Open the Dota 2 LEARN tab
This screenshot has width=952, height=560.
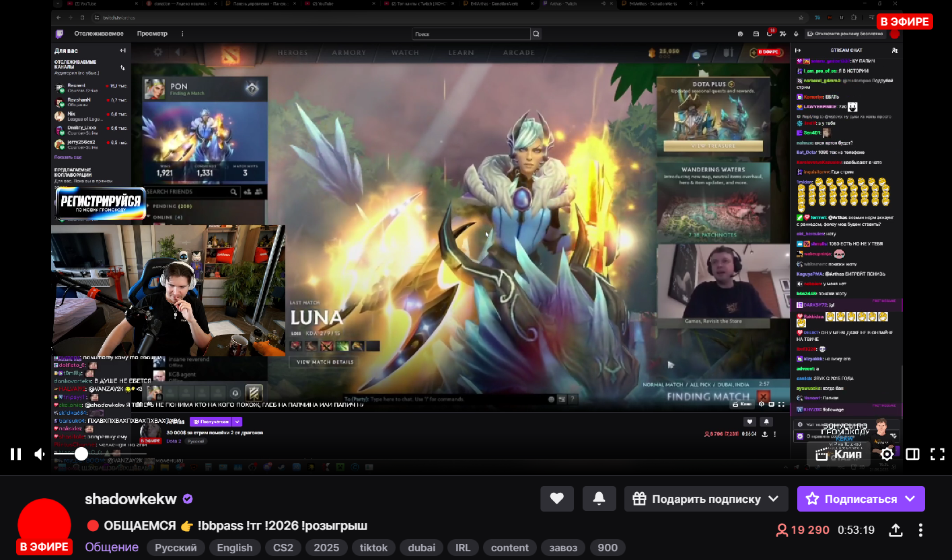coord(462,52)
